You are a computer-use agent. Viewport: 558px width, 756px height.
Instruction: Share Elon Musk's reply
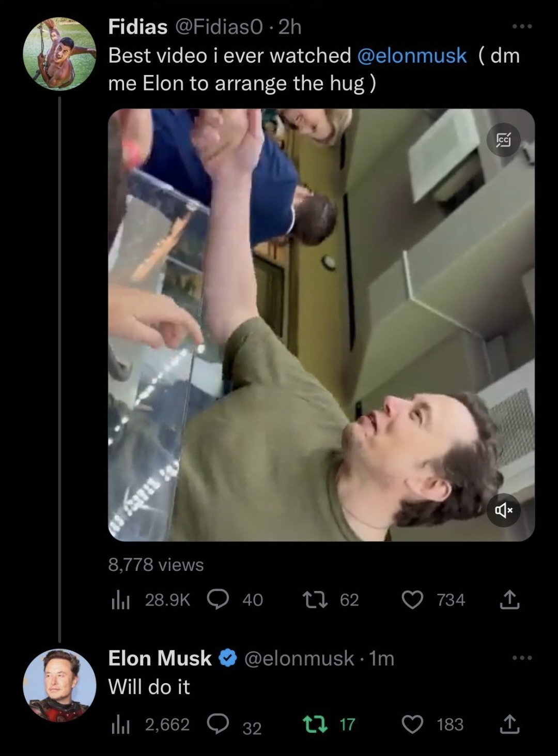coord(509,724)
